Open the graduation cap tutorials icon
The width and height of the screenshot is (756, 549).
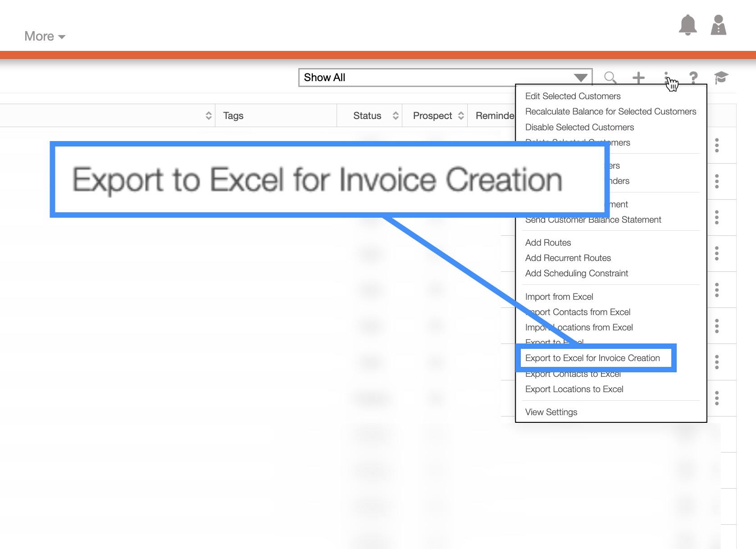[721, 78]
